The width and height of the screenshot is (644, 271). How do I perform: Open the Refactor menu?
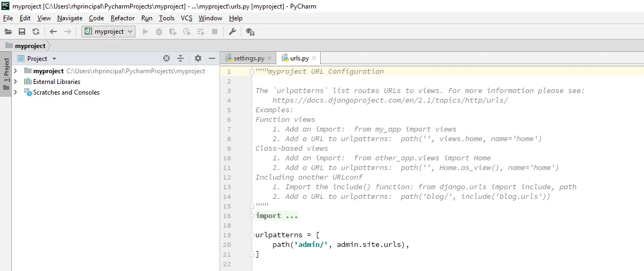[123, 18]
